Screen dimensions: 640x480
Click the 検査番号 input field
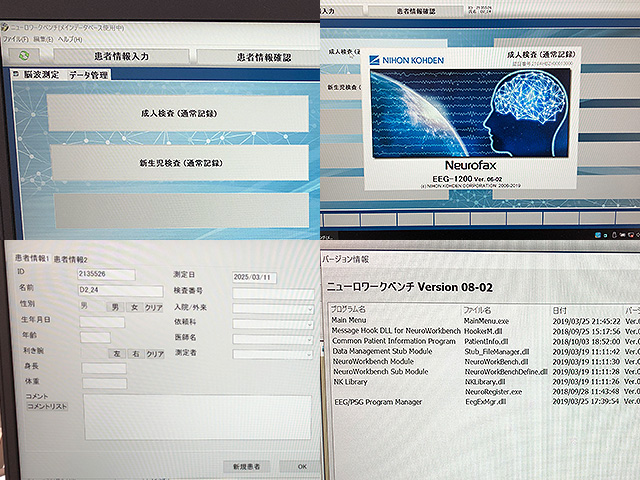click(x=273, y=293)
